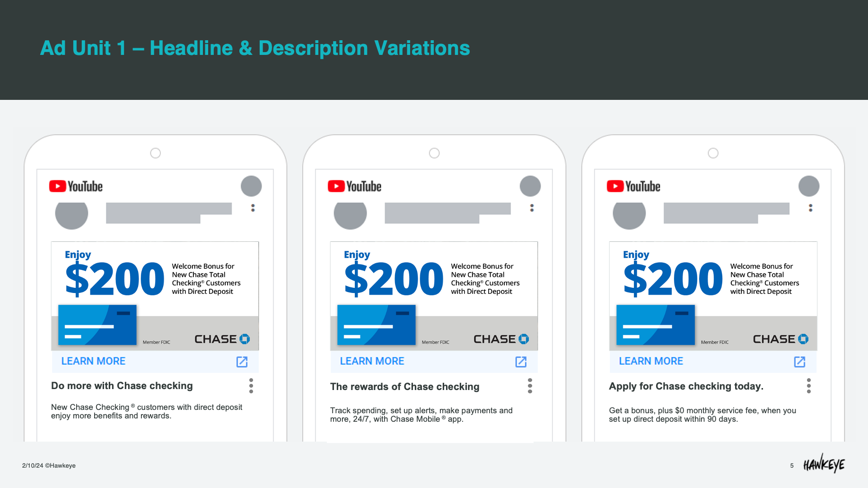Open the options menu beside 'Do more with Chase checking'
The width and height of the screenshot is (868, 488).
coord(251,386)
